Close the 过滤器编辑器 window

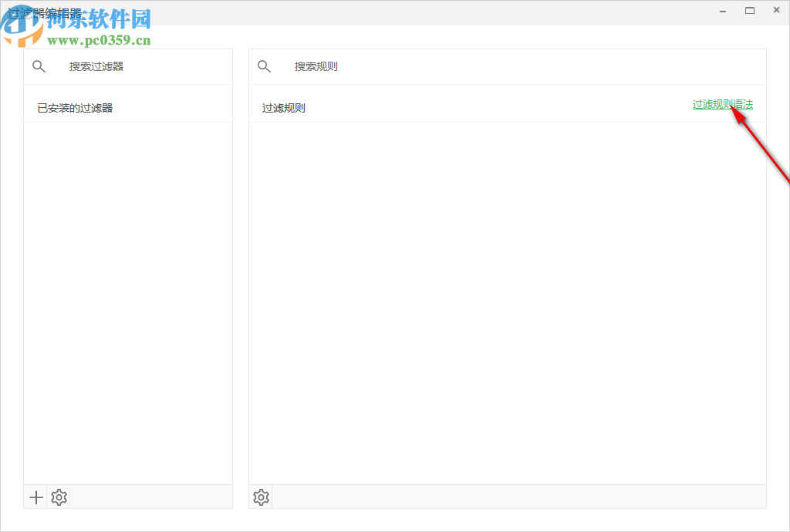point(776,10)
